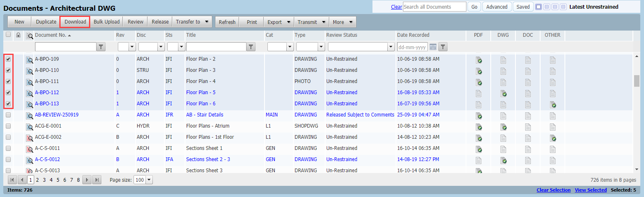The height and width of the screenshot is (197, 644).
Task: Uncheck the A-BPO-110 row checkbox
Action: pos(8,70)
